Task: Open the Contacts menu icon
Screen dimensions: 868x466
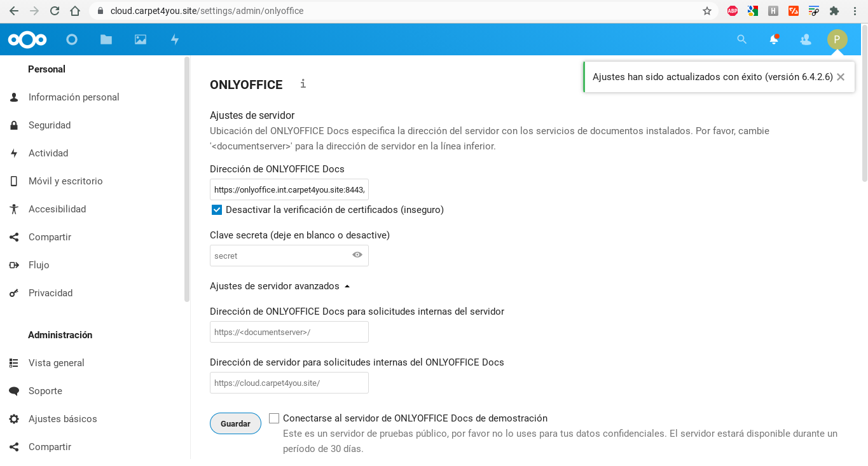Action: pos(806,39)
